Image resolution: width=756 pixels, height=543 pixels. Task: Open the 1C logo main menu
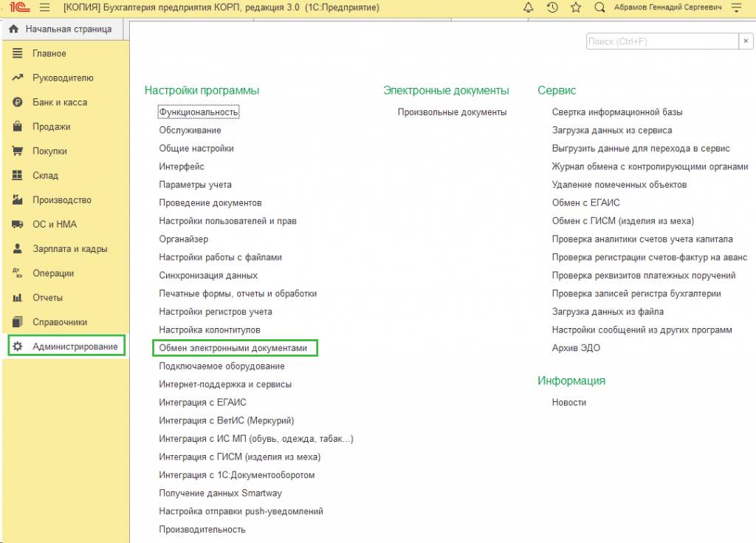[x=20, y=7]
